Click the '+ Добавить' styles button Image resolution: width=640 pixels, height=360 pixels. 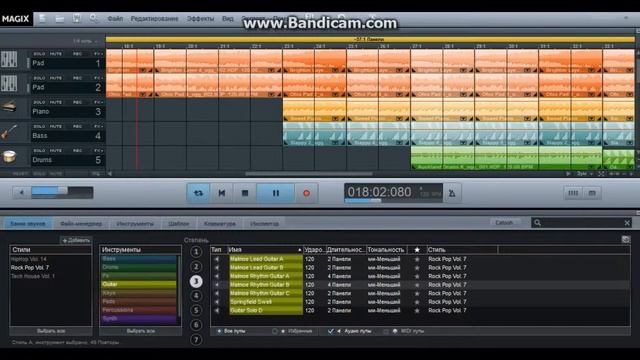[76, 240]
